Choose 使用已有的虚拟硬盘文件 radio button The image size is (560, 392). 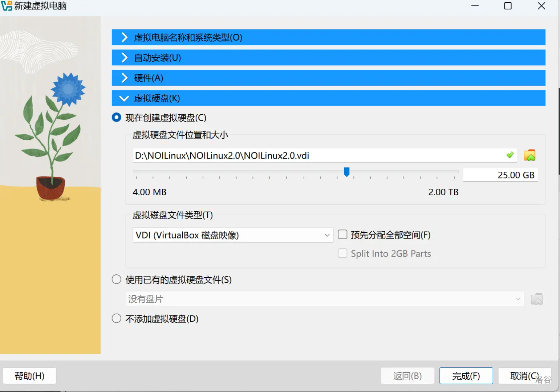[x=117, y=279]
